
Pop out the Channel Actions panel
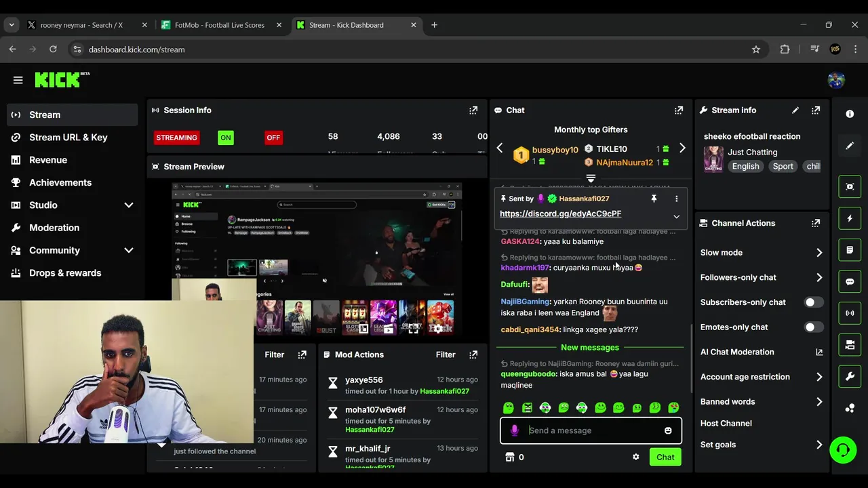coord(816,223)
